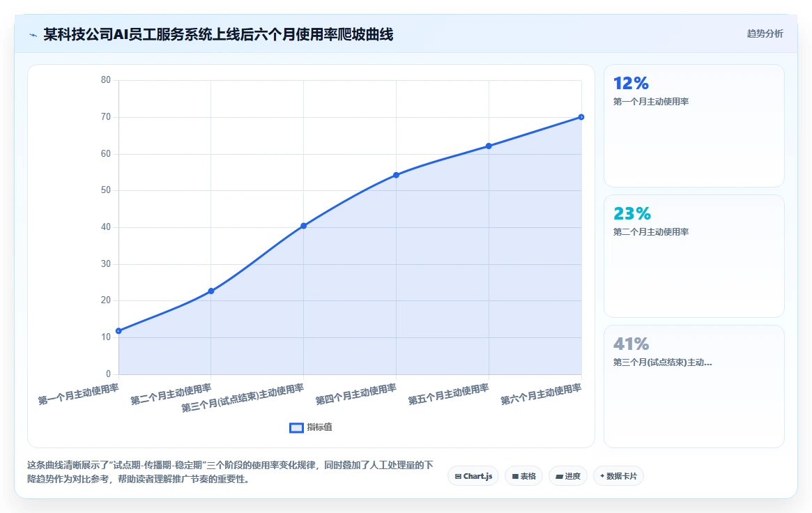Viewport: 812px width, 513px height.
Task: Click the 12% value card
Action: click(694, 125)
